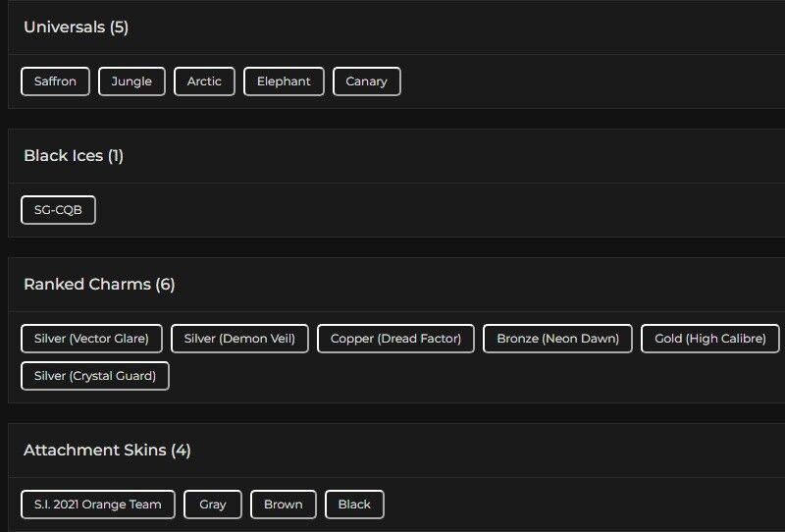Viewport: 785px width, 532px height.
Task: Choose Copper (Dread Factor) charm
Action: click(x=395, y=339)
